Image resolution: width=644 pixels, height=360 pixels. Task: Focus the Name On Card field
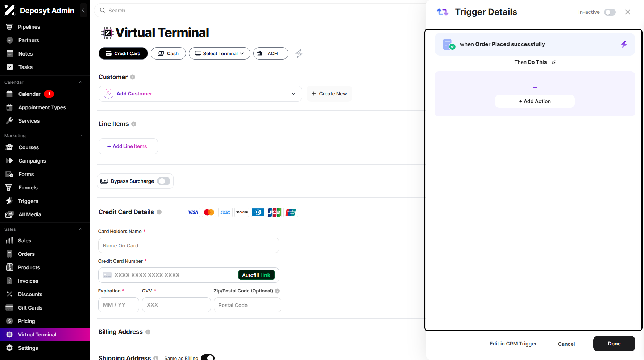(189, 245)
